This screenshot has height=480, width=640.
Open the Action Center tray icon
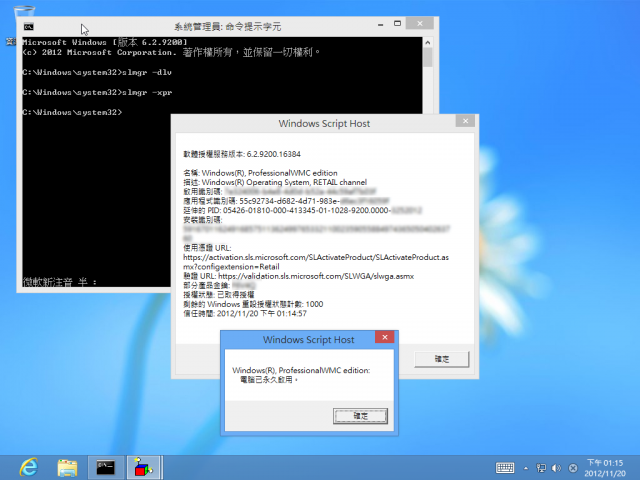point(573,468)
